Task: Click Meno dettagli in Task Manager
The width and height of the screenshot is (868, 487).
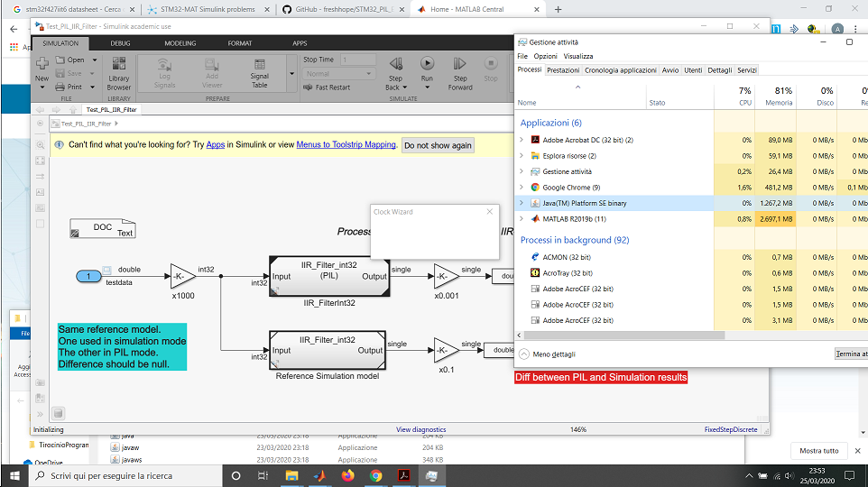Action: [548, 354]
